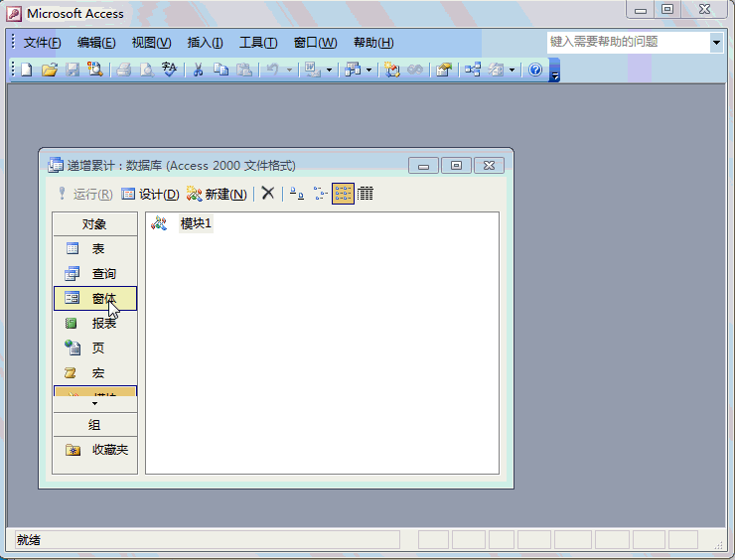Screen dimensions: 735x560
Task: Open the 编辑(E) menu
Action: tap(96, 43)
